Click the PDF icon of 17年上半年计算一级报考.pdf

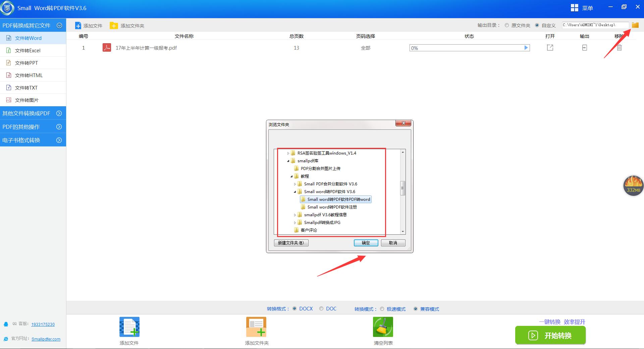click(x=107, y=48)
